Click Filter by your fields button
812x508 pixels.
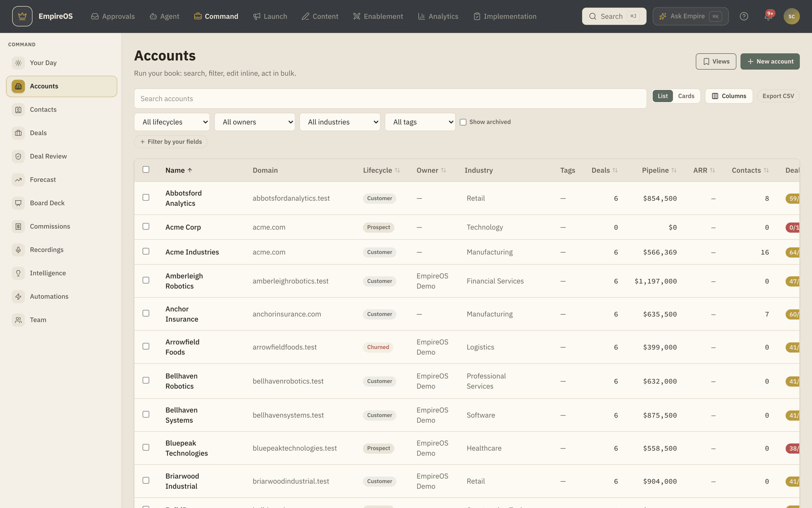171,142
